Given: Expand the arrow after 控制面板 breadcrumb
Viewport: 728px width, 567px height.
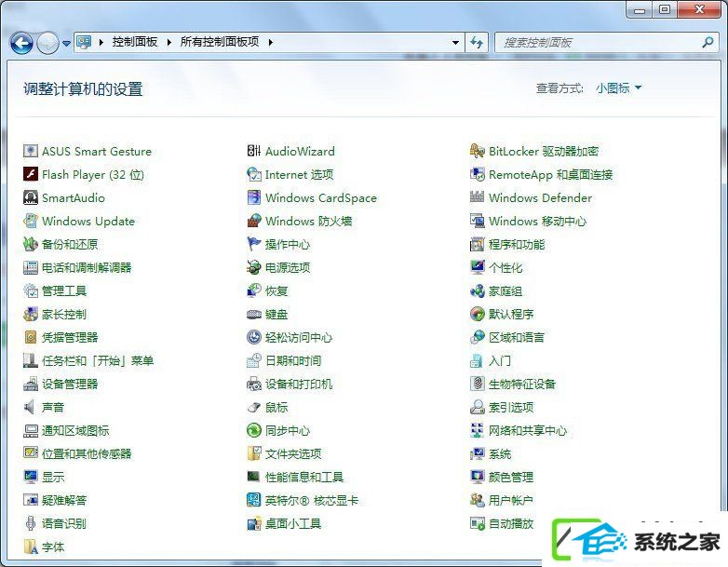Looking at the screenshot, I should [x=169, y=42].
